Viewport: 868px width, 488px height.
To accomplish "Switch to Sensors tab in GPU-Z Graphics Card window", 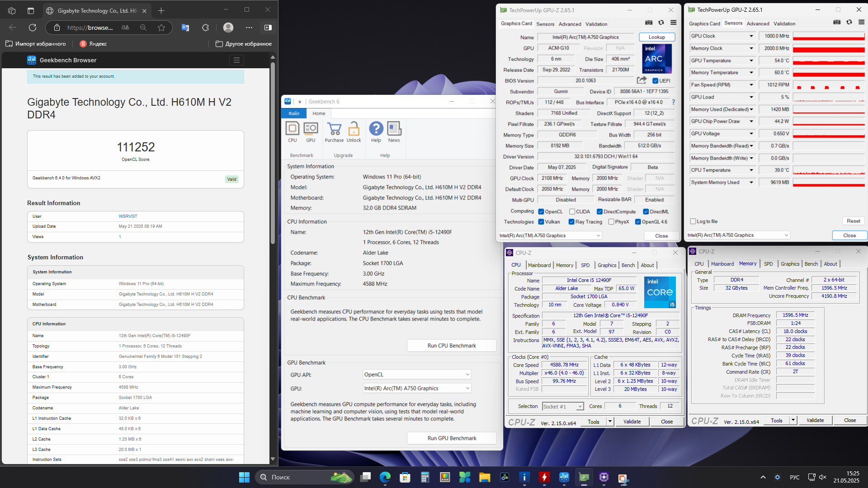I will [x=545, y=24].
